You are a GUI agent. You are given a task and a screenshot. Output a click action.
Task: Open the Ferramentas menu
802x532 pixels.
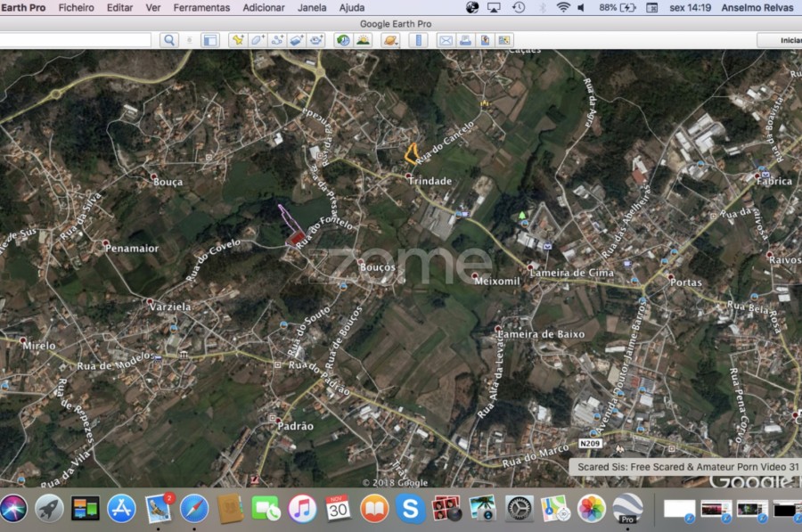pyautogui.click(x=201, y=7)
